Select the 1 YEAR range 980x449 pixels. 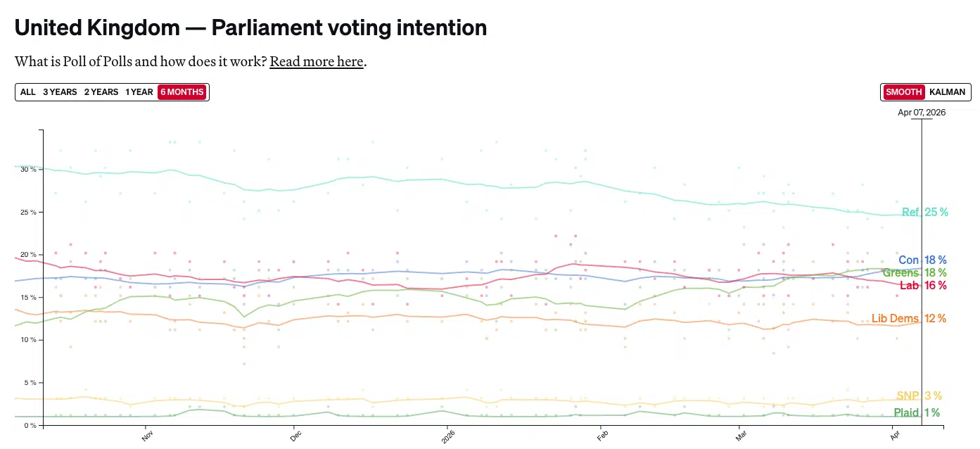139,91
